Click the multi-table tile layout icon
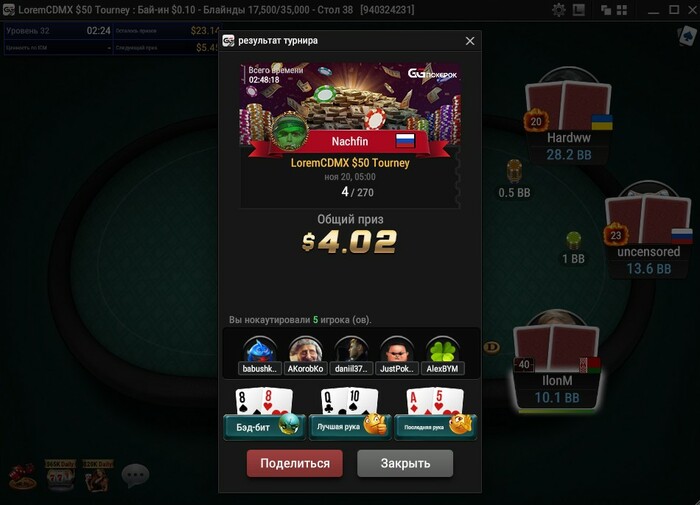This screenshot has height=505, width=700. pos(622,10)
